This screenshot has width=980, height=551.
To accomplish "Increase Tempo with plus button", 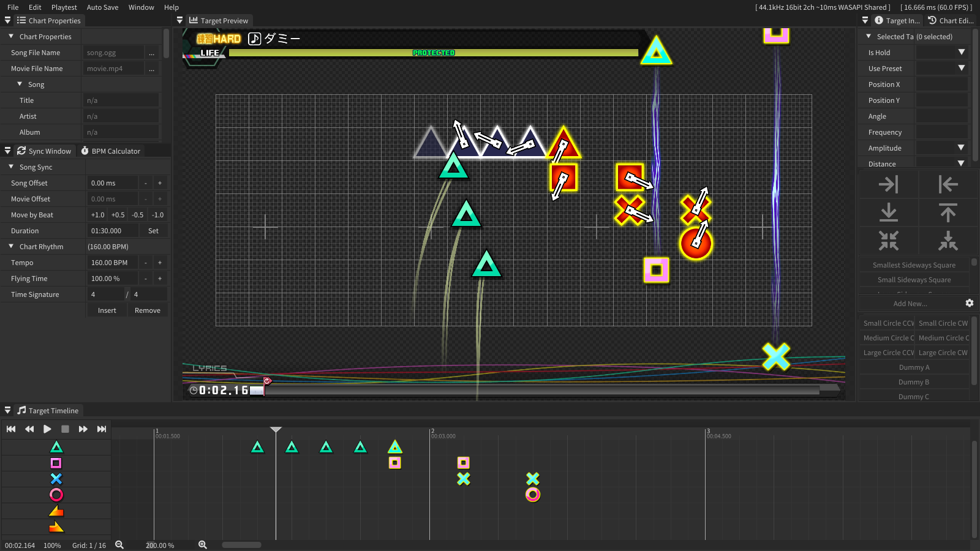I will pos(160,263).
